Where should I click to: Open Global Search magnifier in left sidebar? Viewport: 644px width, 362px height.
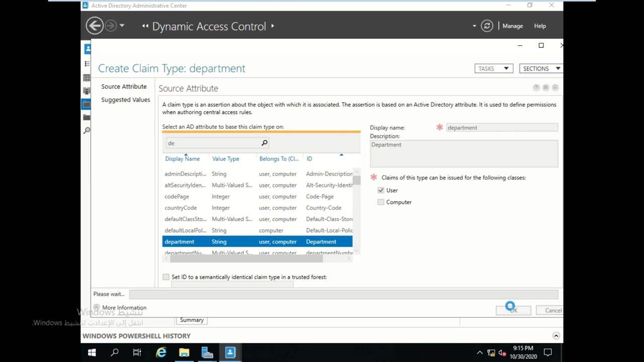[87, 131]
